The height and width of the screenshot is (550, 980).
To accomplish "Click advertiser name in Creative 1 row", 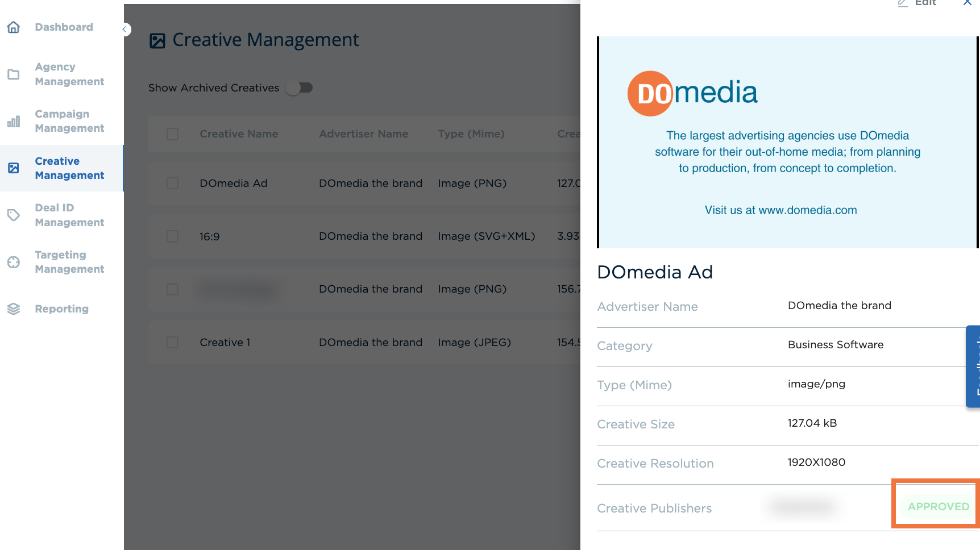I will point(371,343).
